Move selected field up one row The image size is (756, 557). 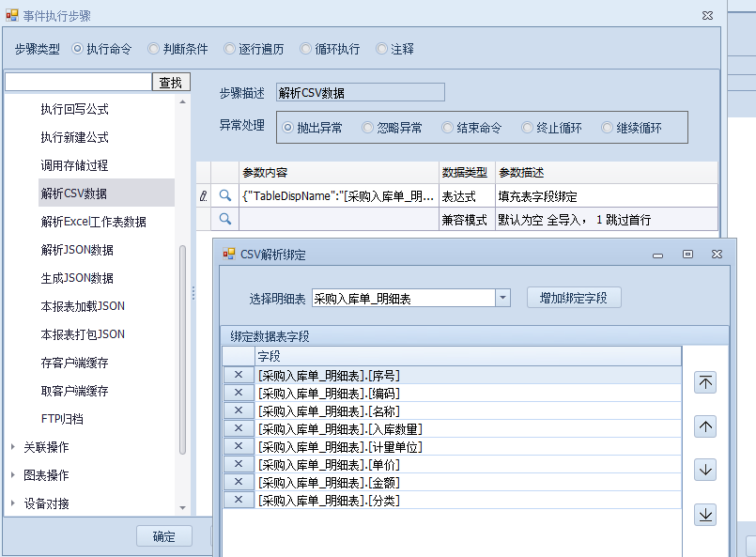click(705, 425)
